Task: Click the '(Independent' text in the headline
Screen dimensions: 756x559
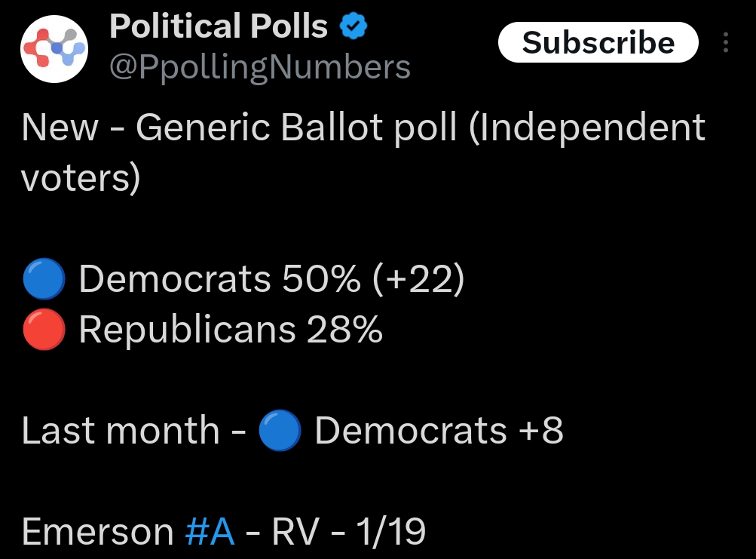Action: [586, 128]
